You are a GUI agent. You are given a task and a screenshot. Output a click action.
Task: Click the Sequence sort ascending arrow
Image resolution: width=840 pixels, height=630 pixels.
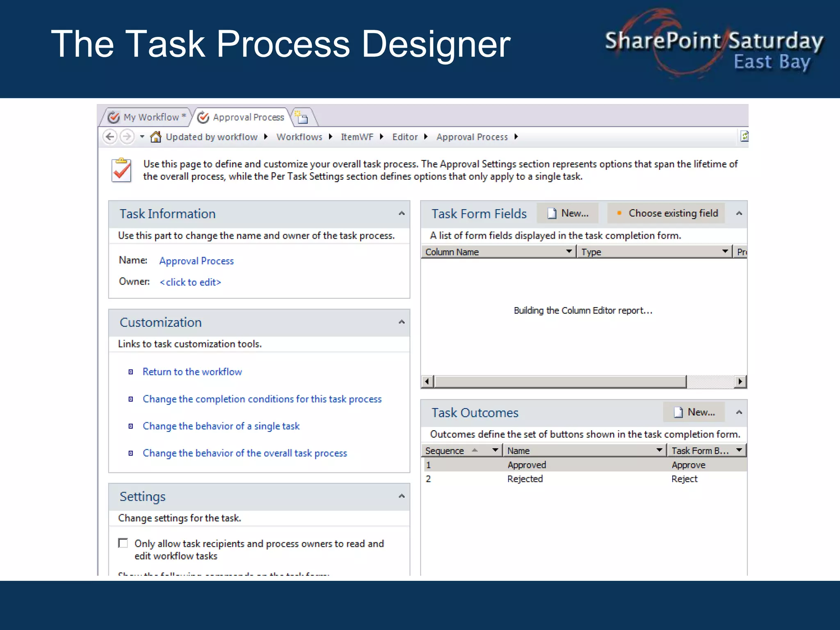pyautogui.click(x=475, y=450)
